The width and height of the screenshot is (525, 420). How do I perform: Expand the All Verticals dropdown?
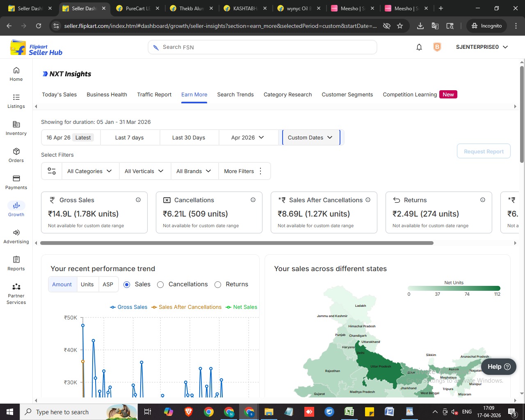145,171
